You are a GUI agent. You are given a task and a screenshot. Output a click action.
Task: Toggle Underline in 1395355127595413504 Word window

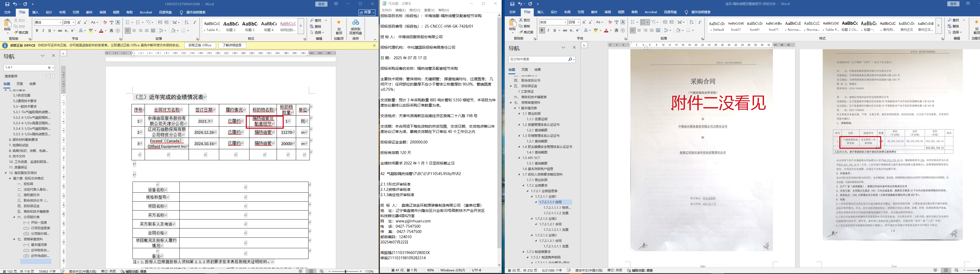click(x=50, y=31)
